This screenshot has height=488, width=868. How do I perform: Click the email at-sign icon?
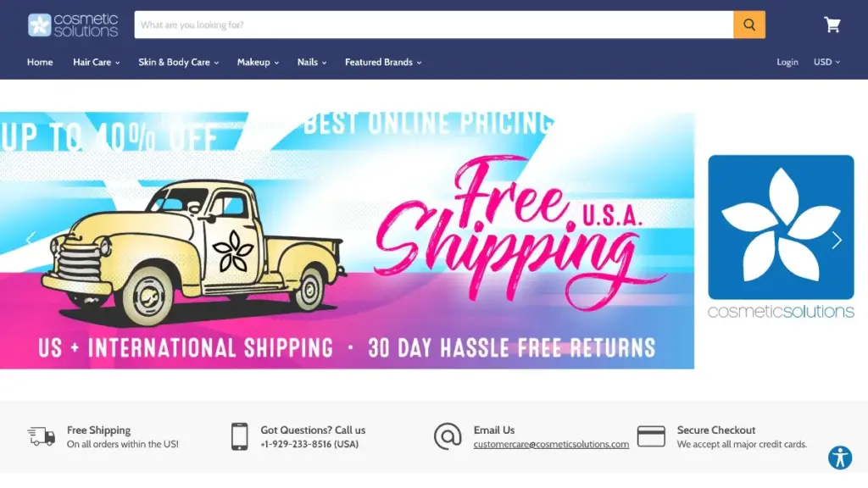point(448,436)
